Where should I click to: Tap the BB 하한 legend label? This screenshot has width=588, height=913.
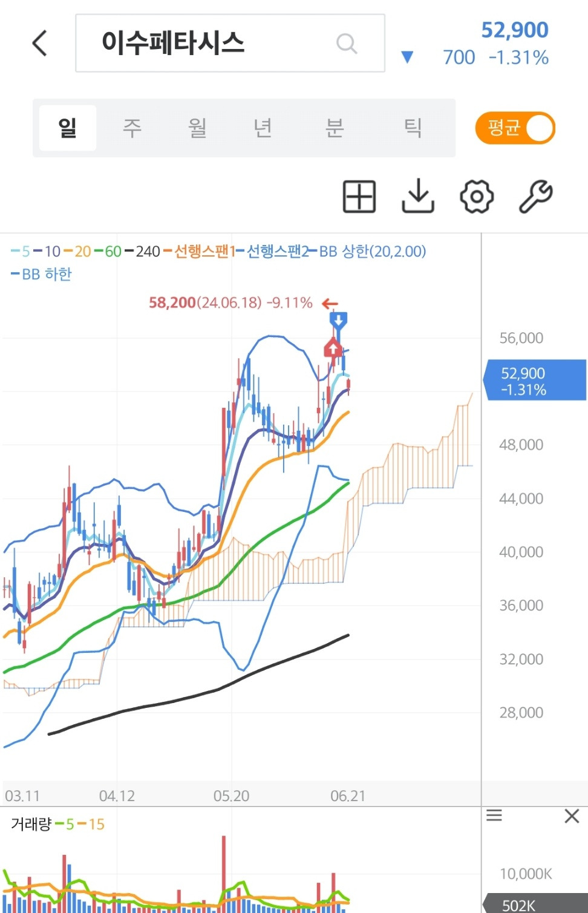click(x=41, y=274)
